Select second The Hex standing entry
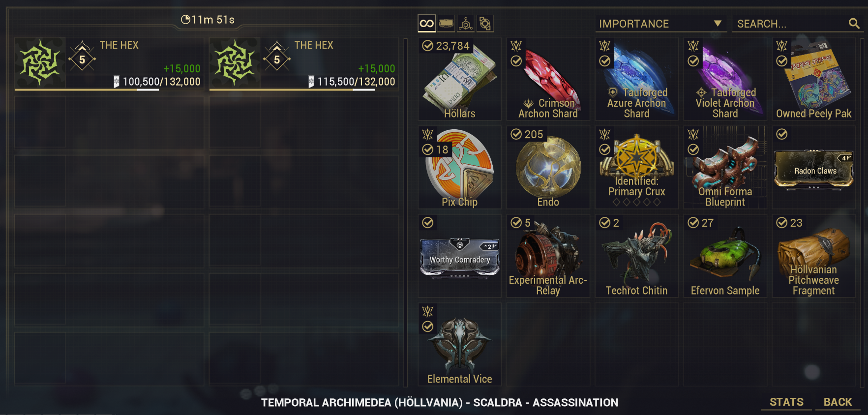Viewport: 868px width, 415px height. point(304,64)
